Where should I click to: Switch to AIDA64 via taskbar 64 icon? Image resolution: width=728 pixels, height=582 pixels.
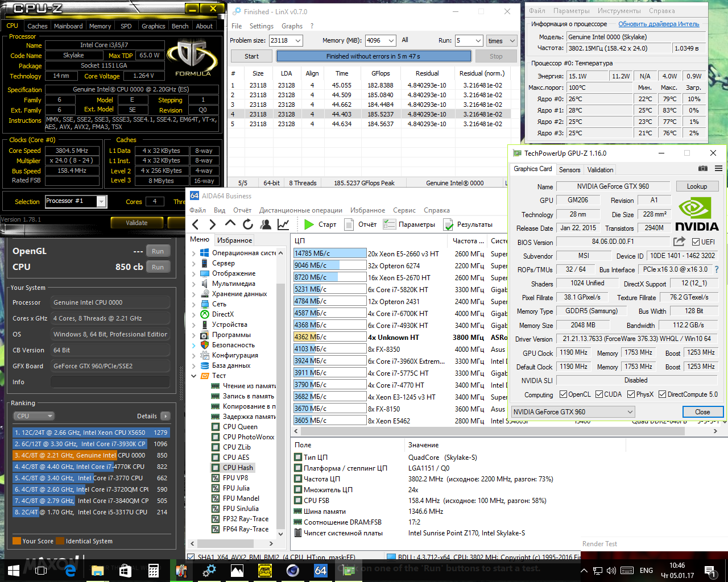tap(320, 570)
